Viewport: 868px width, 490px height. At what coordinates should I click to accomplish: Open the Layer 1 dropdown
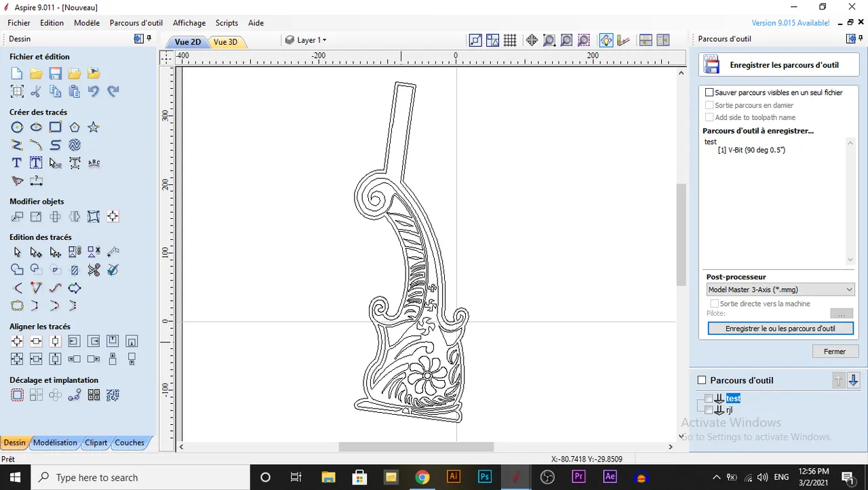[306, 40]
